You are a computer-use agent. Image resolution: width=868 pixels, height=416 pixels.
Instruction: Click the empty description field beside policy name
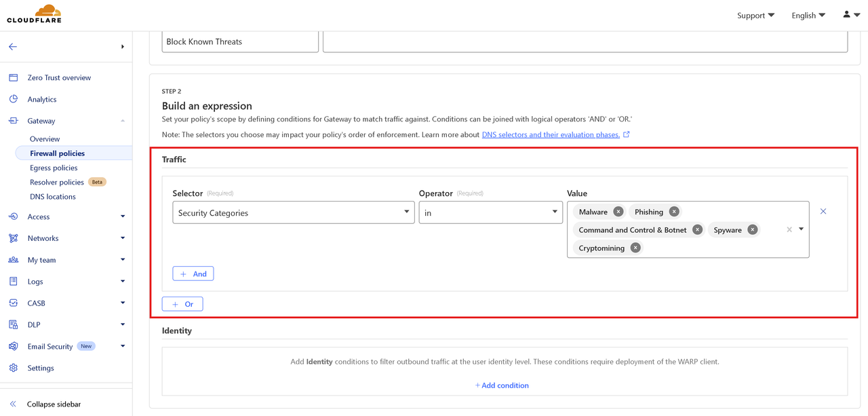585,41
